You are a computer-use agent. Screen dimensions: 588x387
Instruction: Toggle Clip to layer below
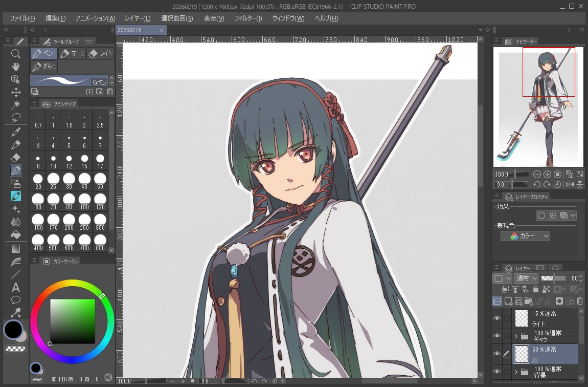(x=505, y=289)
